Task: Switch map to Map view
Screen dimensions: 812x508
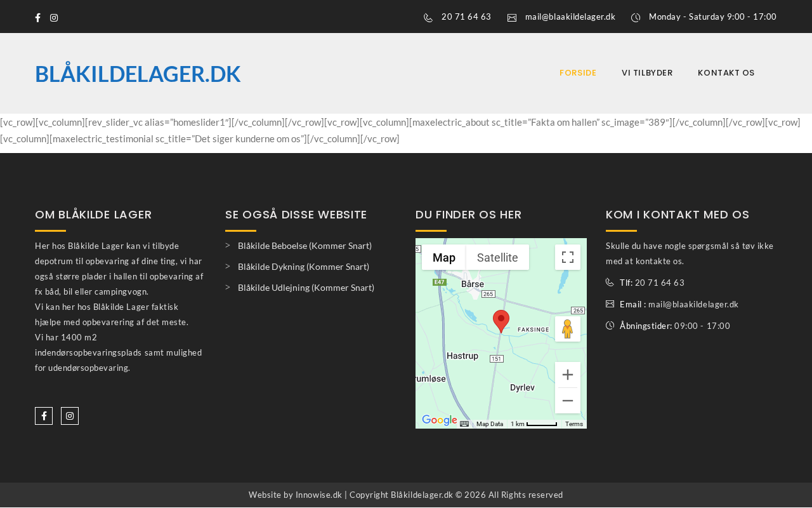Action: click(444, 257)
